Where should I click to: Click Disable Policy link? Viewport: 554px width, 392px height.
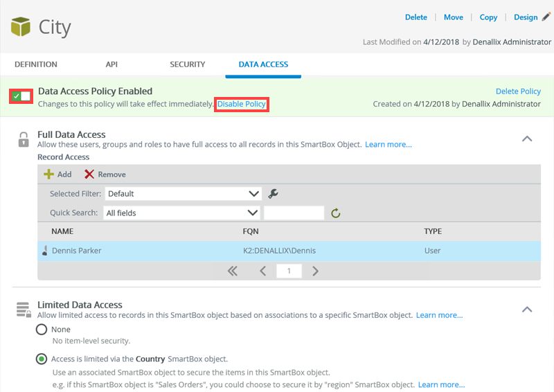[241, 104]
